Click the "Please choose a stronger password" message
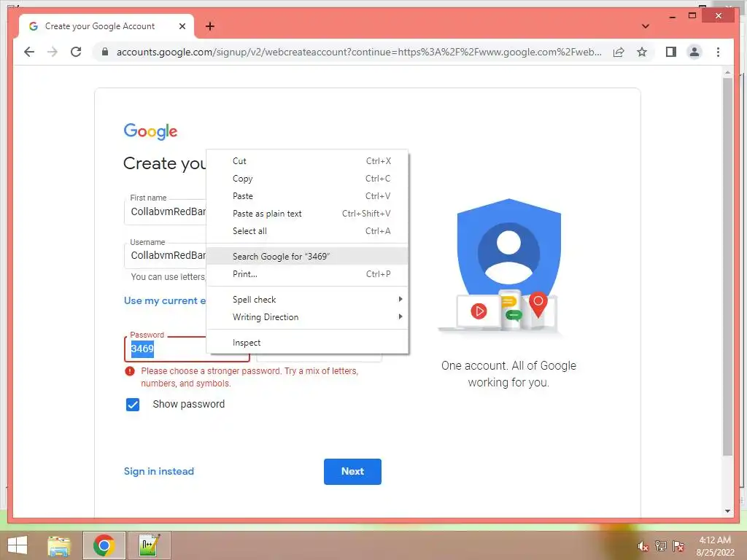The width and height of the screenshot is (747, 560). (249, 377)
